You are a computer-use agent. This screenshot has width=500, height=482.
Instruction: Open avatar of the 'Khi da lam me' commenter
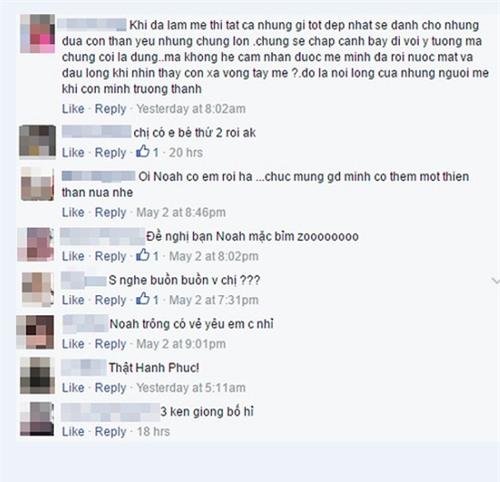click(37, 34)
